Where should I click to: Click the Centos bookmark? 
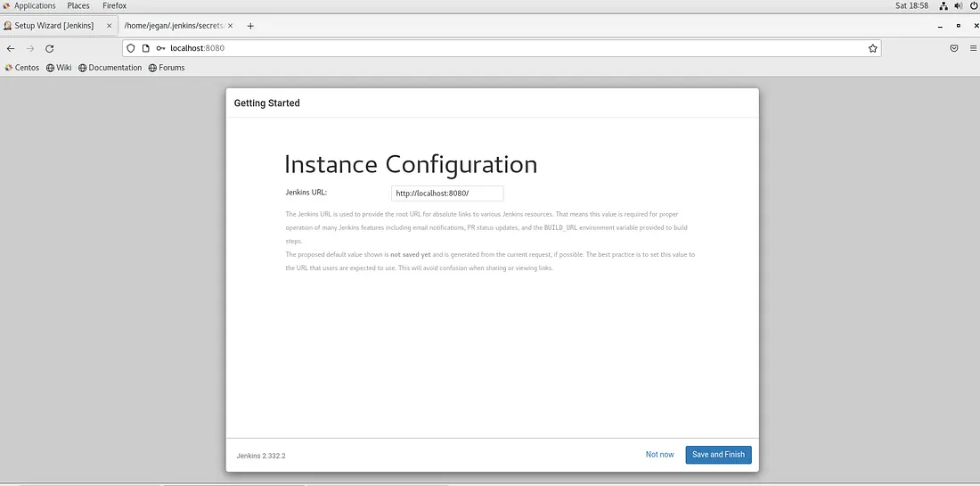tap(22, 68)
